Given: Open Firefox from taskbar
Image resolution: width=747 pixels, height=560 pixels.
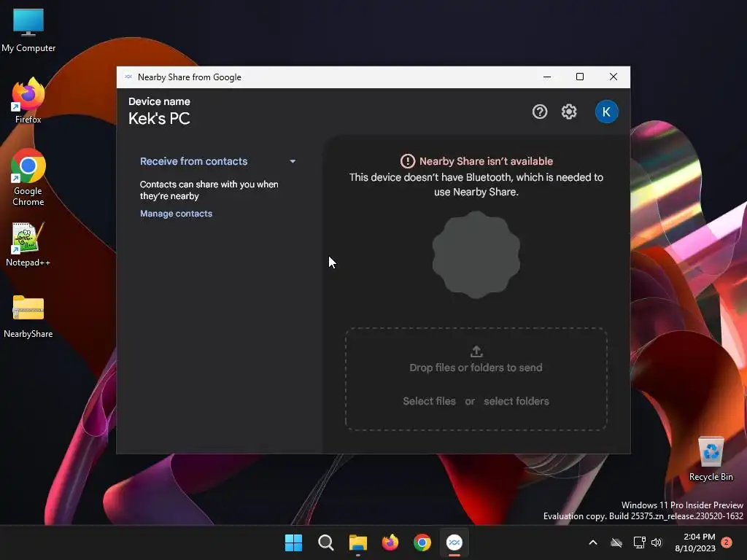Looking at the screenshot, I should click(390, 542).
